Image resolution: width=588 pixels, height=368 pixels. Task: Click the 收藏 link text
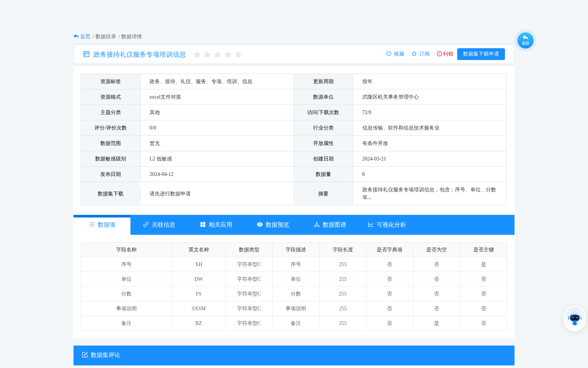399,54
